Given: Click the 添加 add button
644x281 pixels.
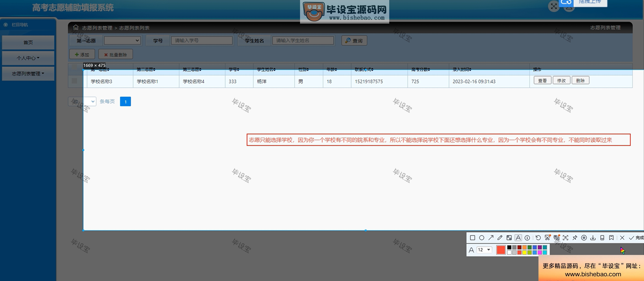Looking at the screenshot, I should 82,54.
